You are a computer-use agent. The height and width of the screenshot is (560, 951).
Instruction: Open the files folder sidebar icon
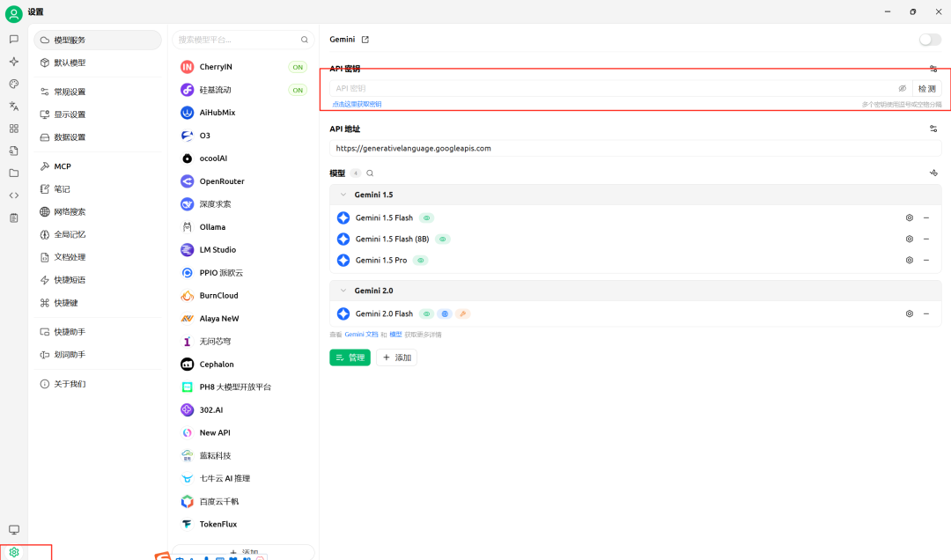14,173
